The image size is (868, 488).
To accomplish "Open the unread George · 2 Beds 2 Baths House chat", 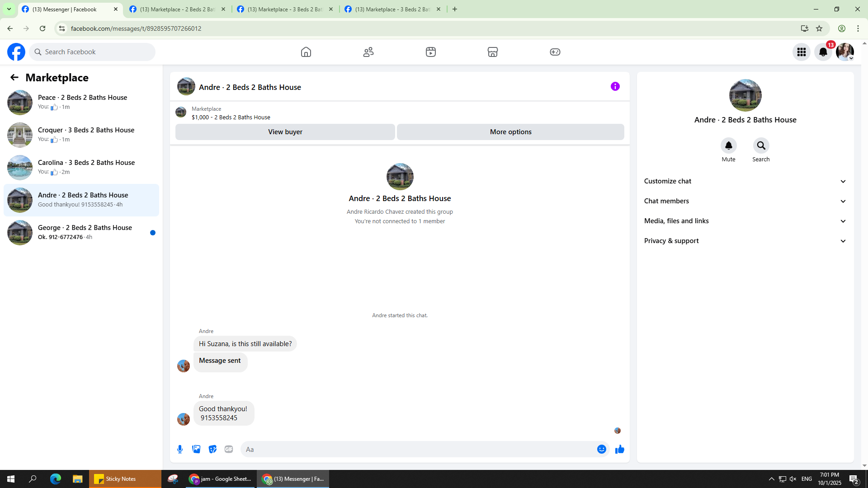I will pyautogui.click(x=81, y=233).
